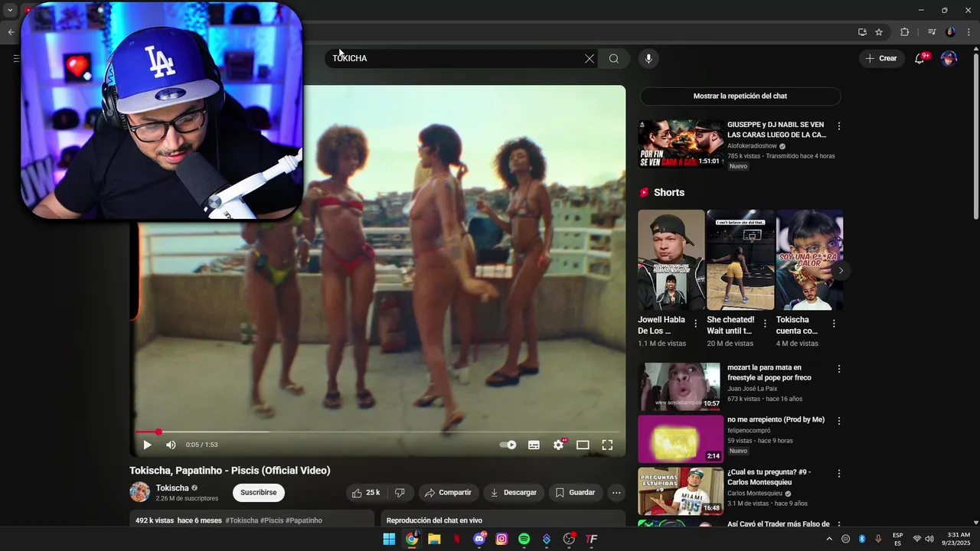980x551 pixels.
Task: Open the Windows Start menu
Action: click(389, 539)
